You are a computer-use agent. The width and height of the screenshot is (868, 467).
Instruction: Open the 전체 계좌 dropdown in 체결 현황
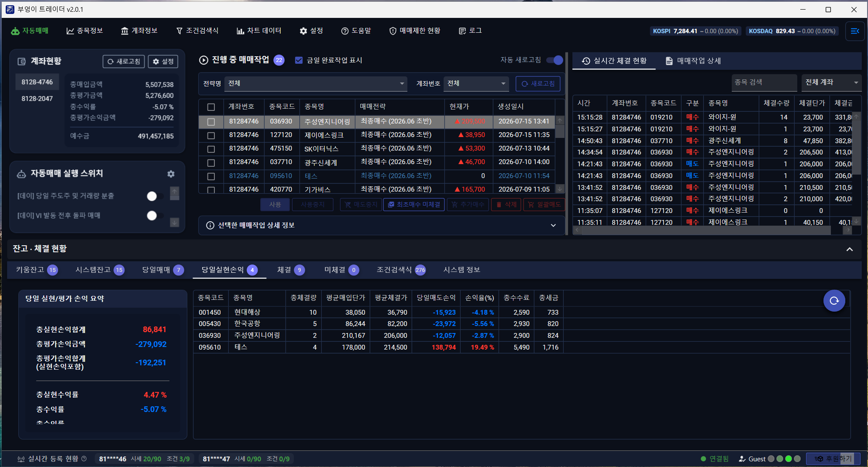point(831,82)
